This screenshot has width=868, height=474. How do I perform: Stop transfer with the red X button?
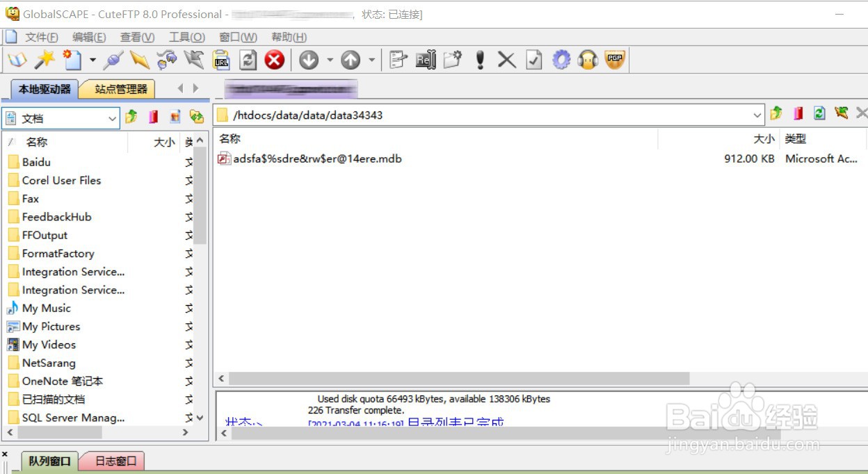(275, 60)
